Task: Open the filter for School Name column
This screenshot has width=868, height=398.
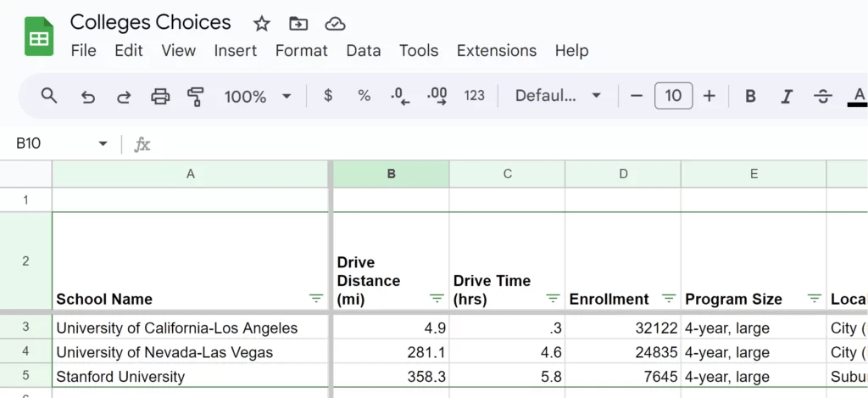Action: point(316,299)
